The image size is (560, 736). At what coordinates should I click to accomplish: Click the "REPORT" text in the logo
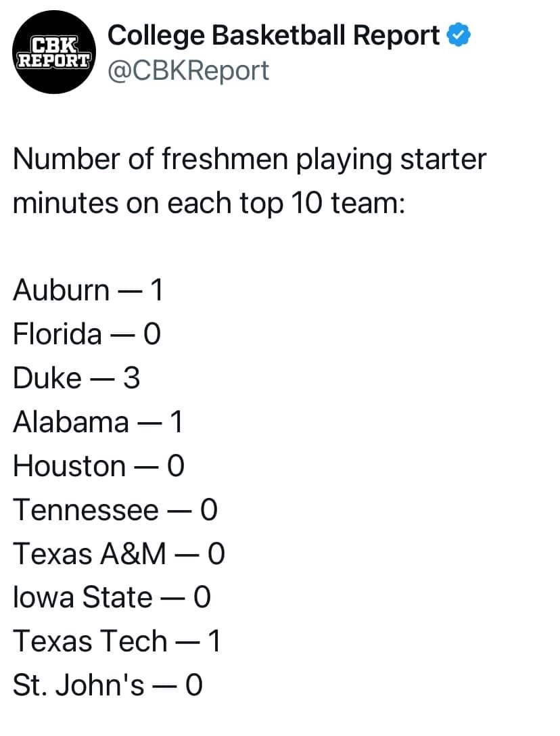pos(53,61)
